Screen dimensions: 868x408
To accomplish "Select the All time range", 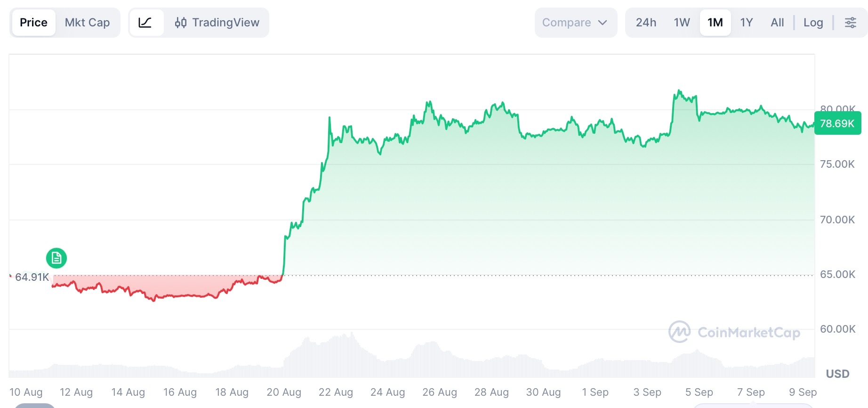I will point(777,23).
